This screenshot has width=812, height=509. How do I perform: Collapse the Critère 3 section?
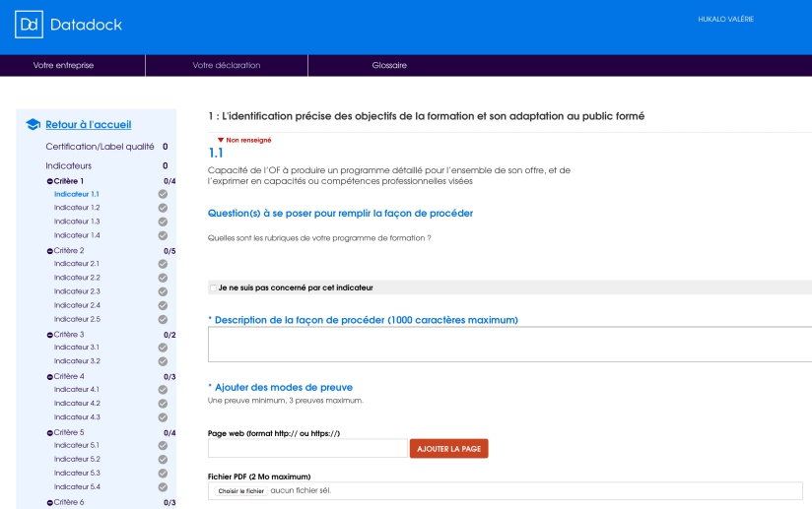pos(50,335)
